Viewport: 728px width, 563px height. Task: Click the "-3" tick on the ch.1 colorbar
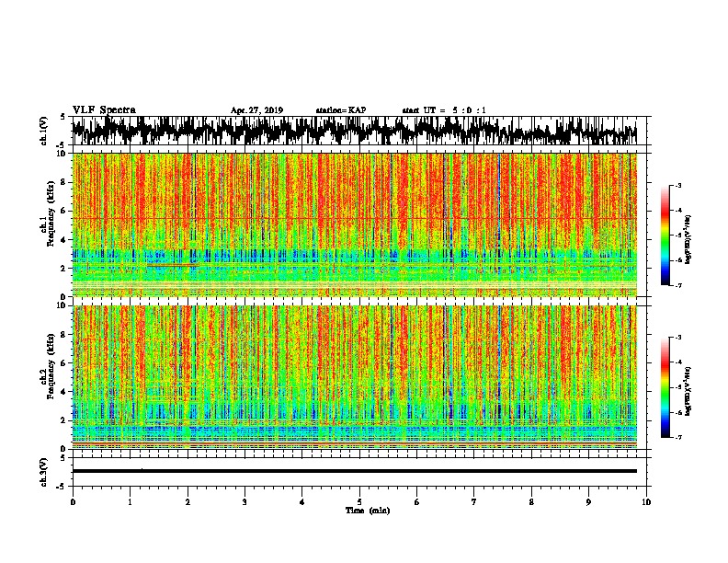677,186
